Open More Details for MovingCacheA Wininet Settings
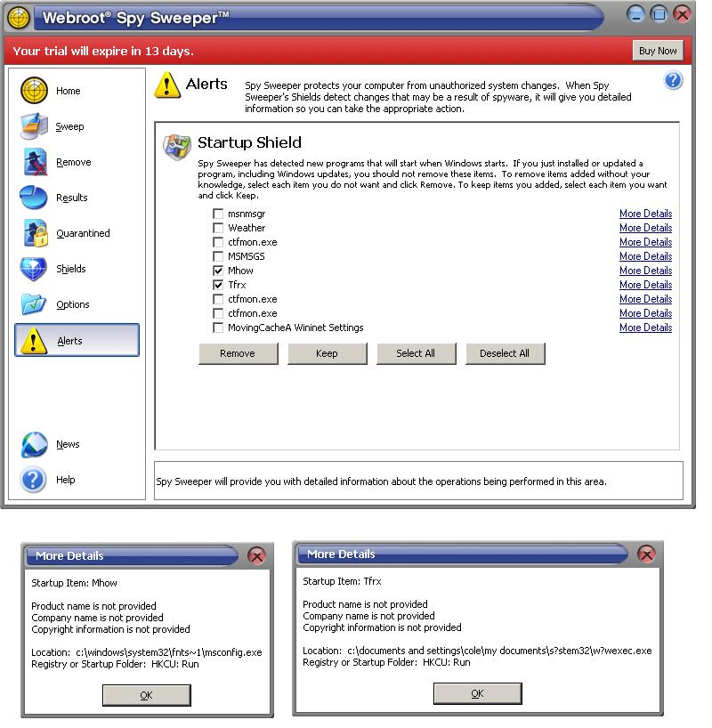 pyautogui.click(x=645, y=328)
